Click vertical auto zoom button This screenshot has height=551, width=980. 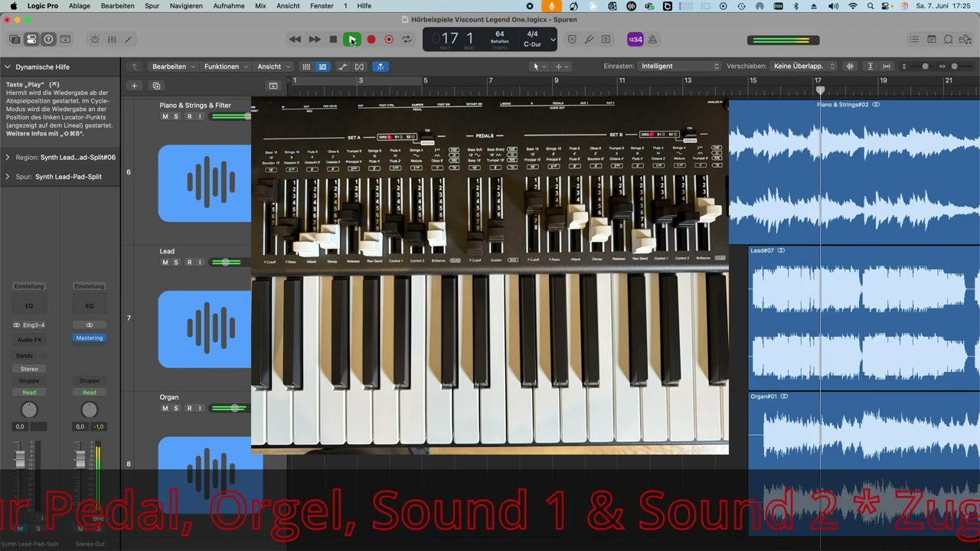pyautogui.click(x=870, y=67)
